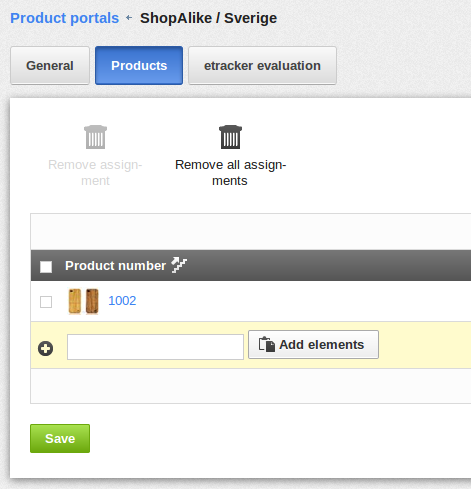
Task: Open the etracker evaluation tab
Action: [262, 65]
